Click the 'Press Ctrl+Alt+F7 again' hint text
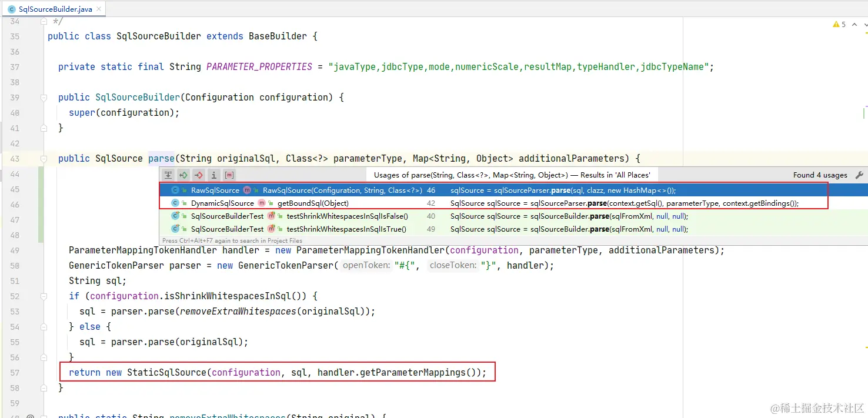868x418 pixels. (232, 240)
